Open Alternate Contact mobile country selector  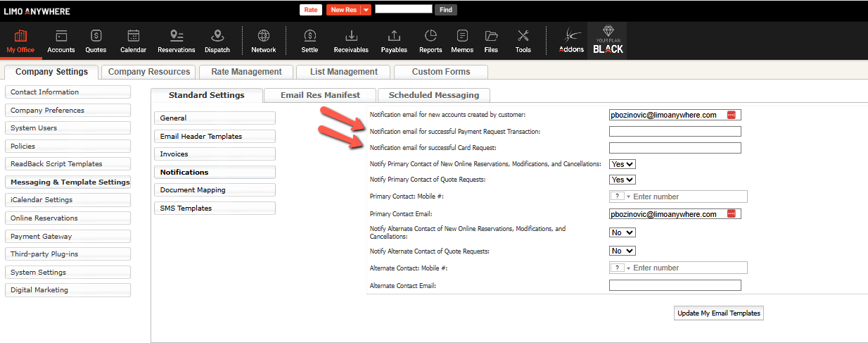(x=620, y=268)
